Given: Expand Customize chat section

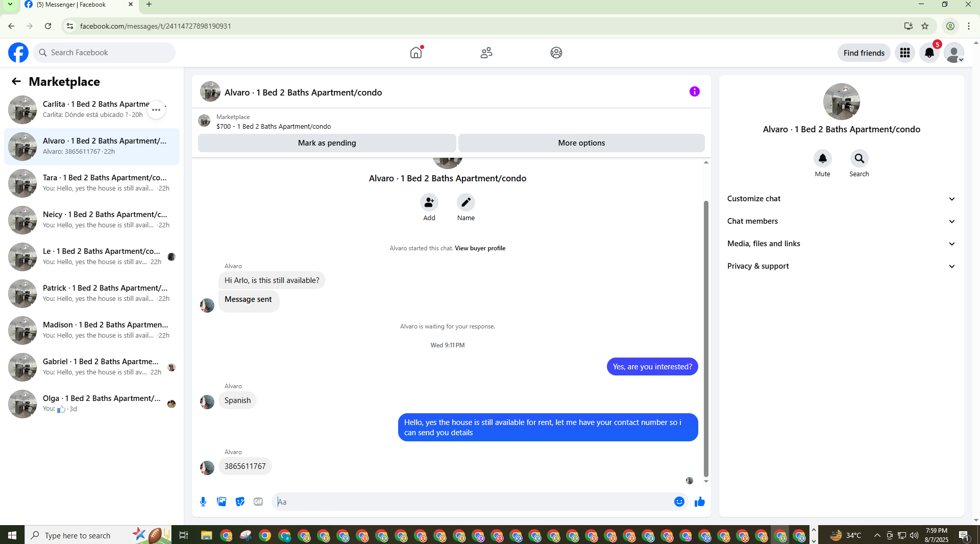Looking at the screenshot, I should click(841, 199).
